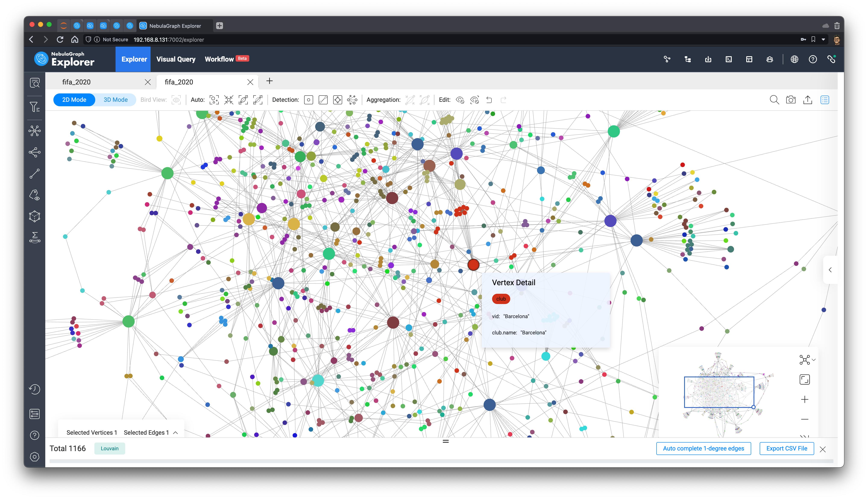Click the selected red Barcelona vertex

pos(473,265)
